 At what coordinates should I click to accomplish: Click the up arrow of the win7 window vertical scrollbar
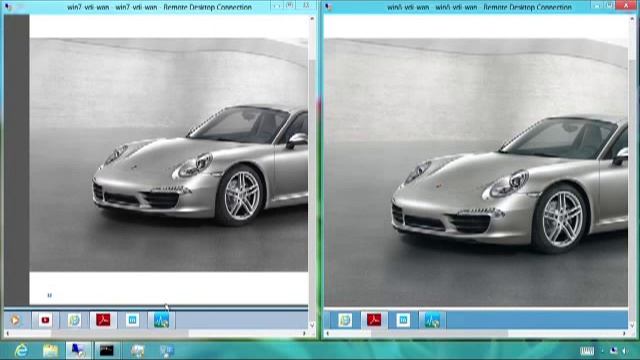click(312, 19)
